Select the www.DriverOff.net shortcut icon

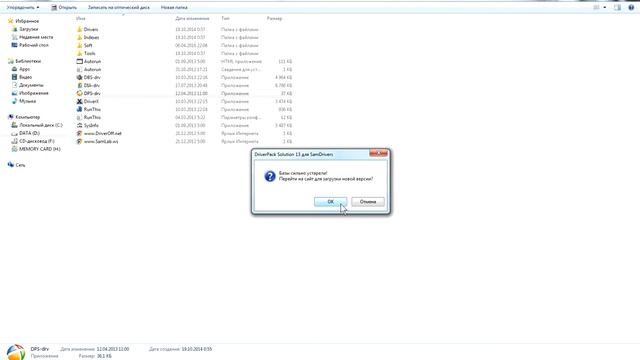click(x=80, y=133)
